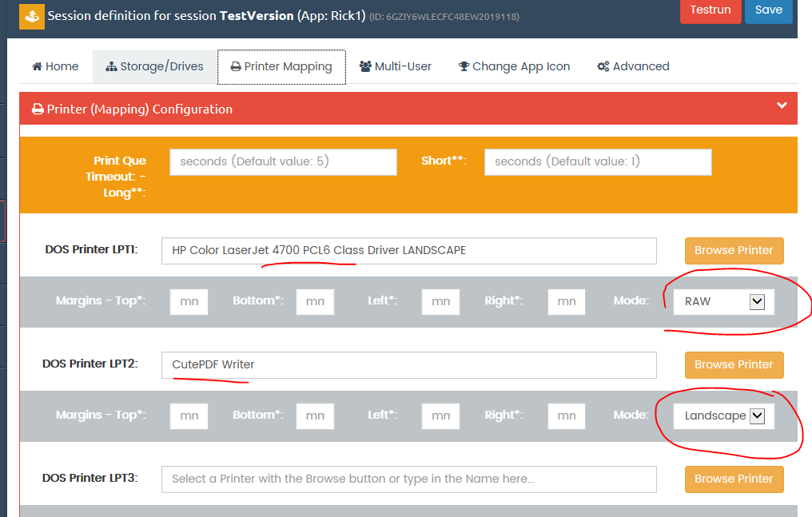Screen dimensions: 812x517
Task: Open the LPT1 Mode dropdown showing RAW
Action: pyautogui.click(x=724, y=302)
